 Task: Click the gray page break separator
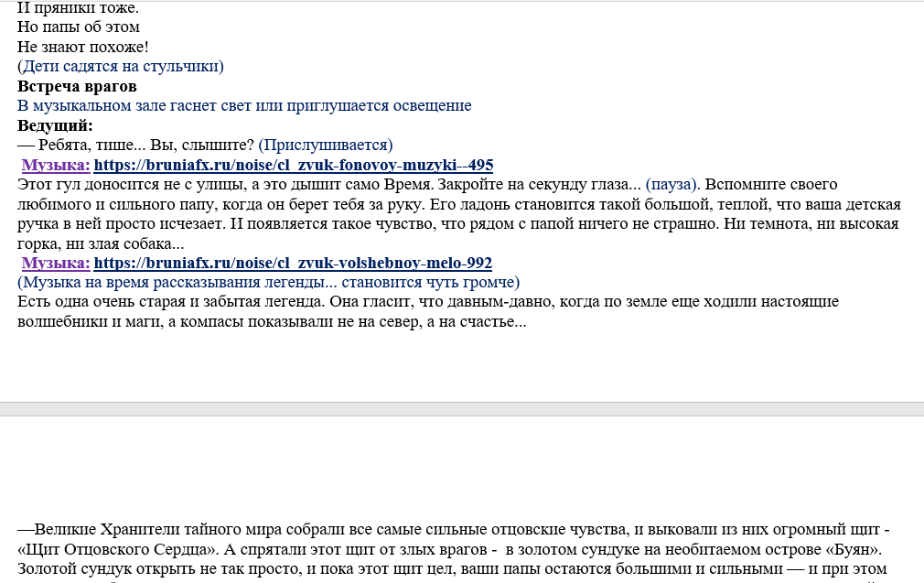462,409
